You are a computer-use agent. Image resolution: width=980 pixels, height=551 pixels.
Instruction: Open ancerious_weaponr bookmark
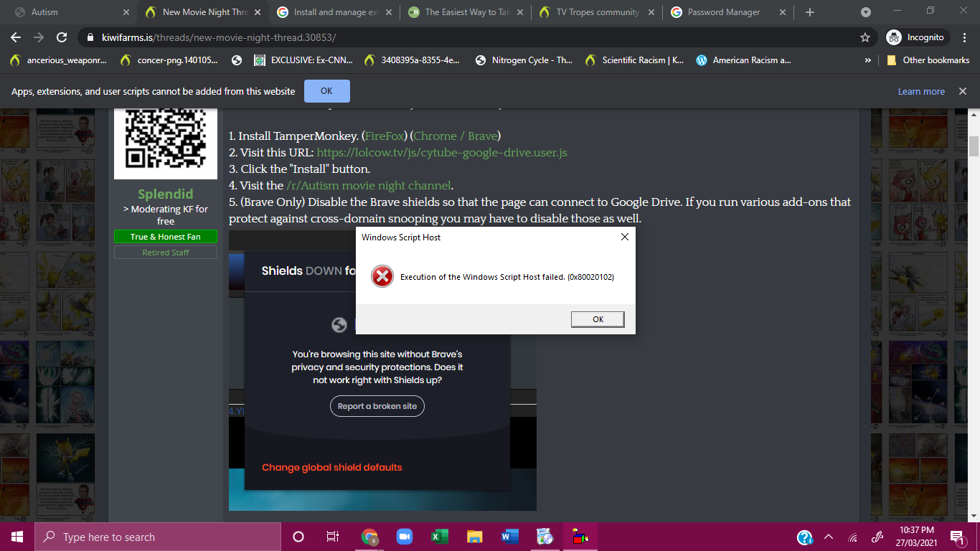pos(58,60)
